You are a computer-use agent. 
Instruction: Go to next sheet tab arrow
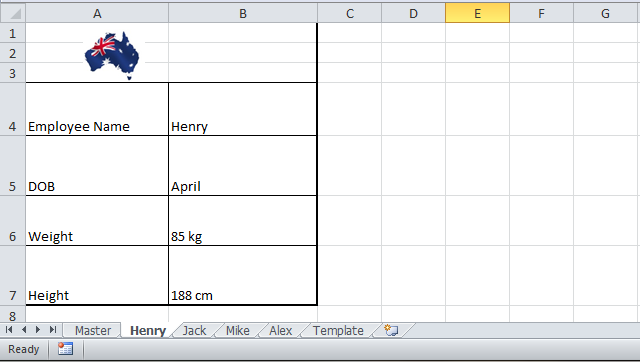pyautogui.click(x=38, y=330)
